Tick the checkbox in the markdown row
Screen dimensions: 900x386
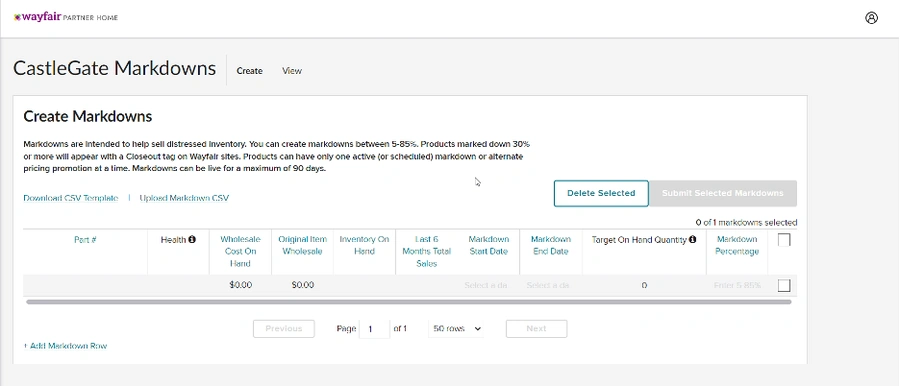point(784,285)
